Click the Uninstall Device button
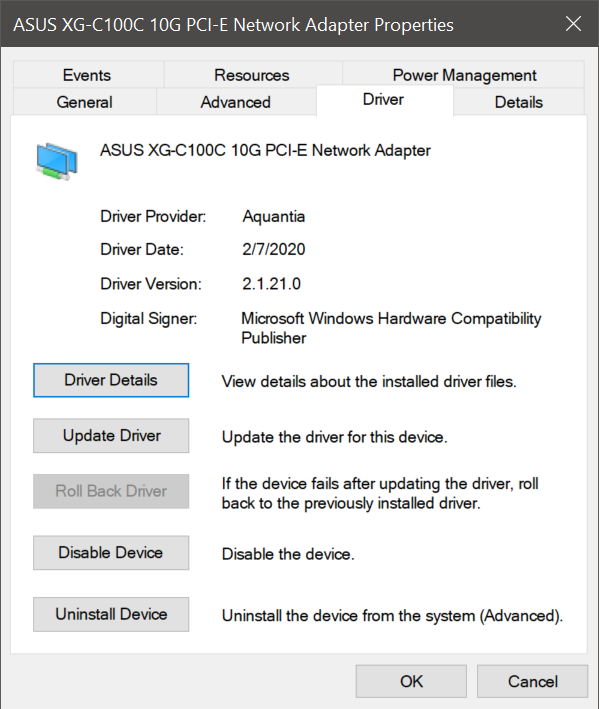This screenshot has height=709, width=599. coord(111,614)
